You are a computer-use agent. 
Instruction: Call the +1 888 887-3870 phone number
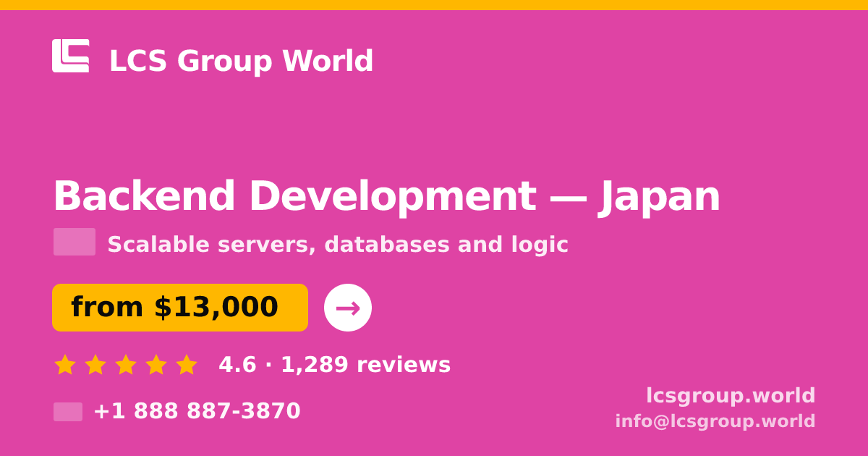pos(197,411)
